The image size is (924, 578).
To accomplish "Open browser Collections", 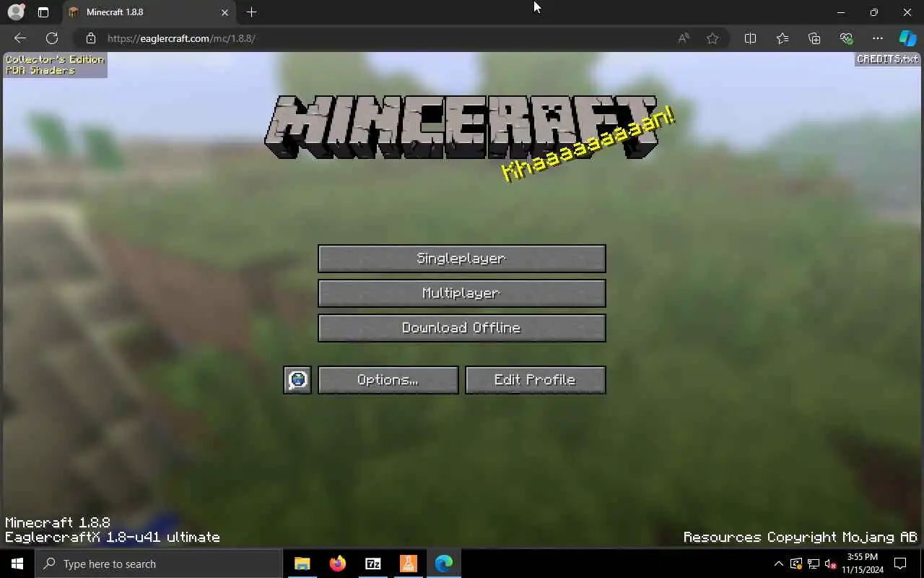I will (814, 38).
